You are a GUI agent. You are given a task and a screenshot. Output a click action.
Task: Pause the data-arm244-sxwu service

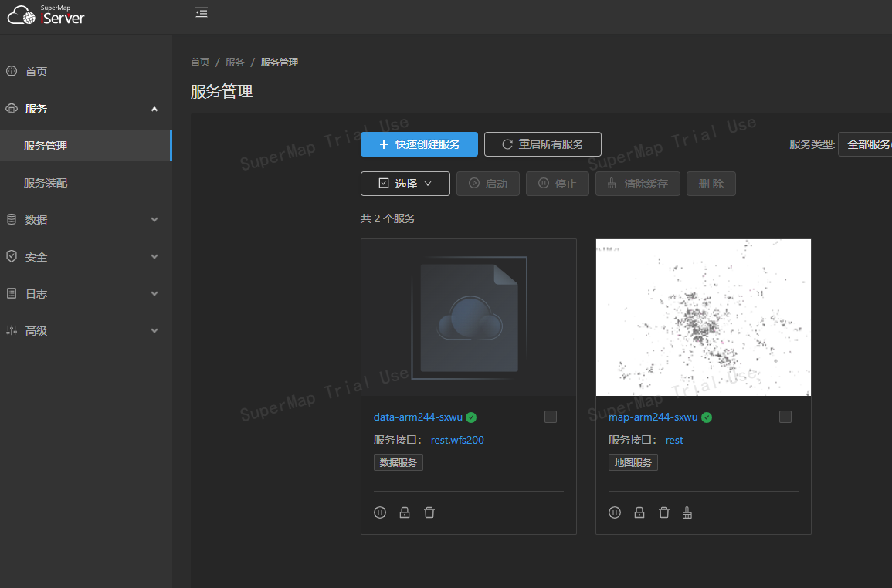point(380,512)
